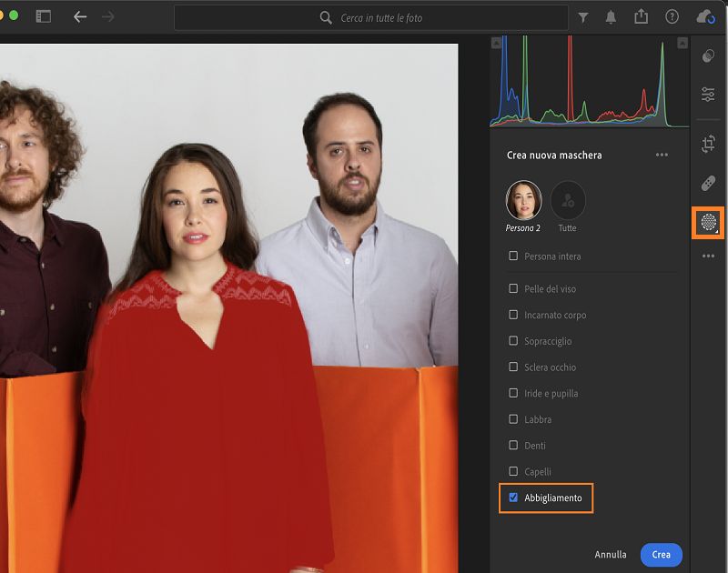Enable 'Labbra' checkbox
The image size is (728, 573).
(513, 419)
